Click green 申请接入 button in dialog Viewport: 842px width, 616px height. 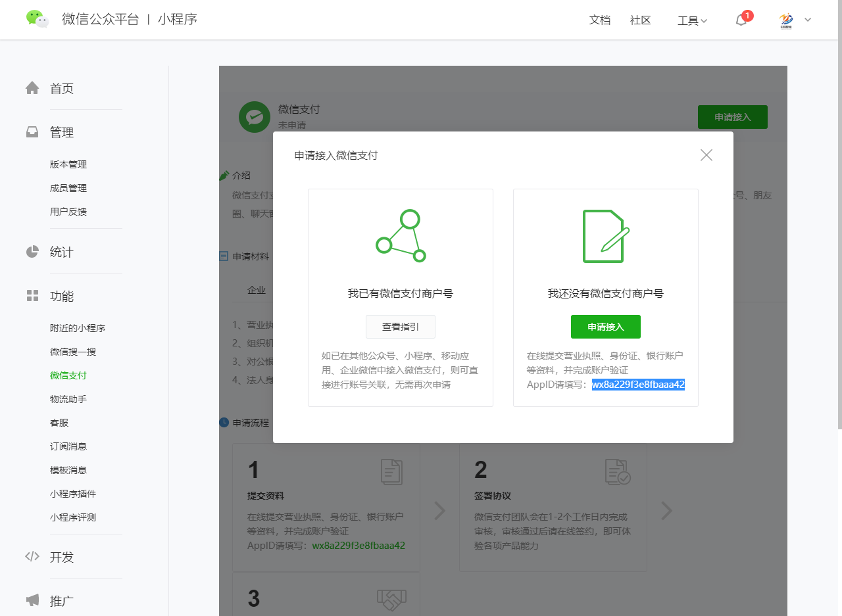(x=605, y=327)
